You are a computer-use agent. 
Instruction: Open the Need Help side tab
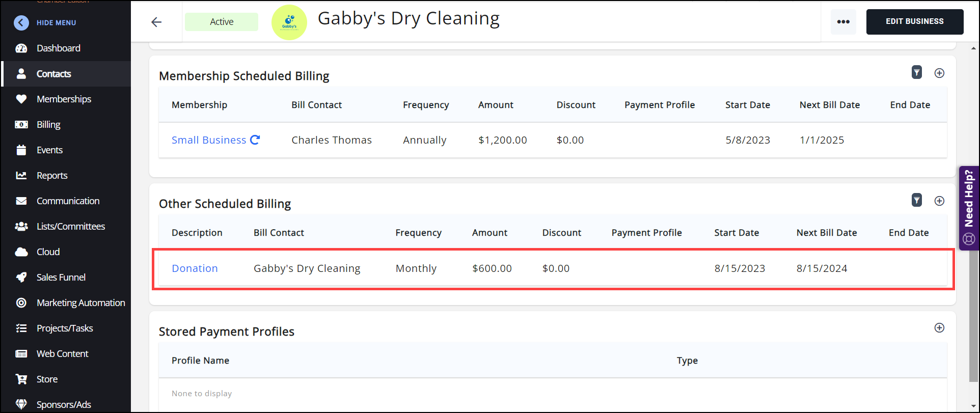click(969, 208)
